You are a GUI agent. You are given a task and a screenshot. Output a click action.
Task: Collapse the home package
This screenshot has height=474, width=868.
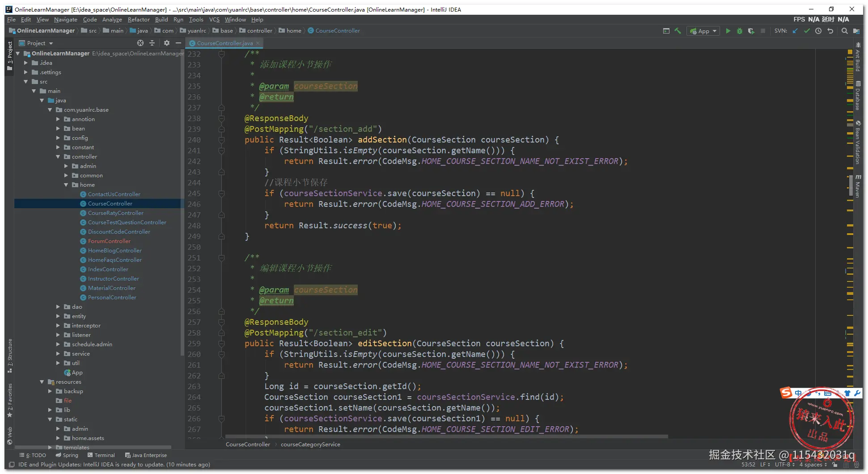click(x=66, y=185)
